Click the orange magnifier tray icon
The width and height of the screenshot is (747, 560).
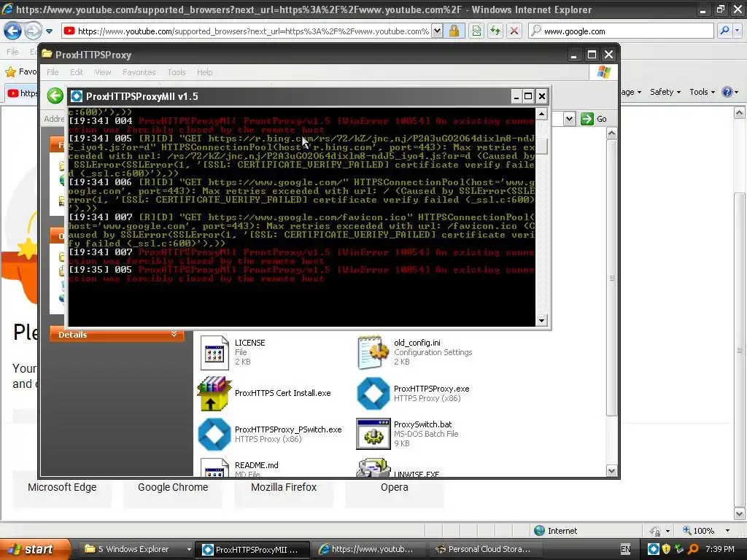pos(693,549)
